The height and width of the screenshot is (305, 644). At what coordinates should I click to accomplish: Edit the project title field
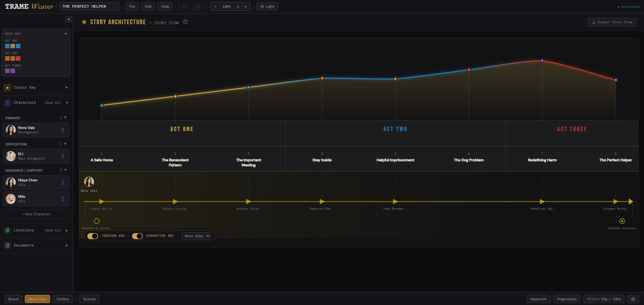pos(90,6)
